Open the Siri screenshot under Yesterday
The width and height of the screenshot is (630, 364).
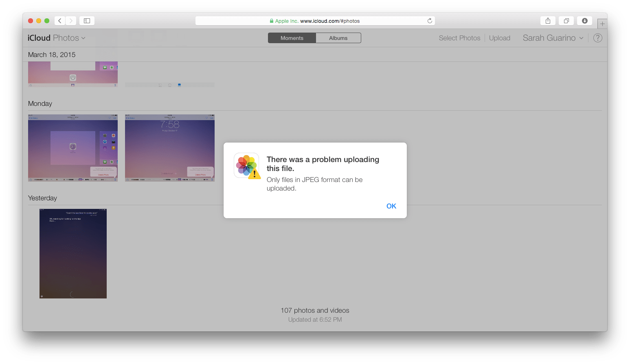click(x=73, y=253)
